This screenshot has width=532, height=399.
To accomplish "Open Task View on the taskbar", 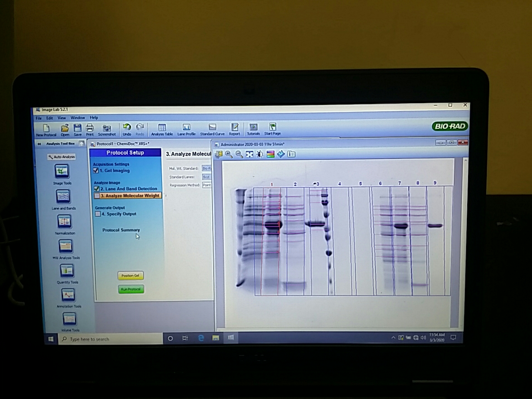I will pos(185,338).
